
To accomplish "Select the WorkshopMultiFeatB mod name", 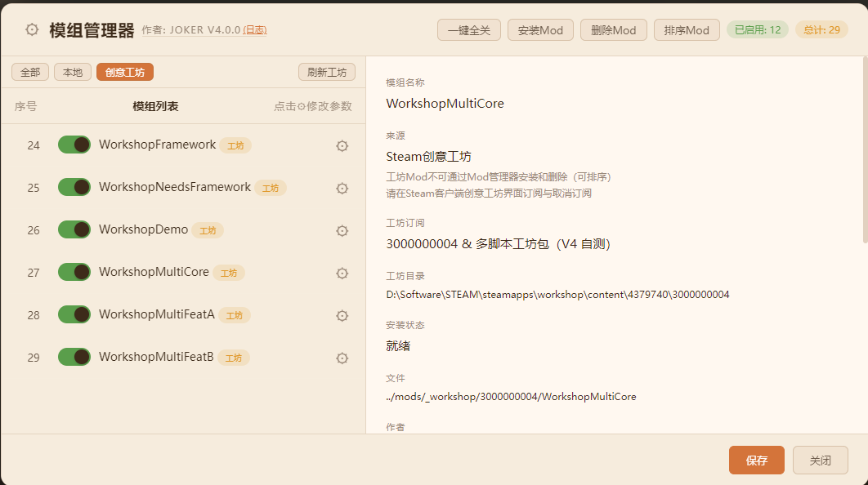I will click(156, 357).
